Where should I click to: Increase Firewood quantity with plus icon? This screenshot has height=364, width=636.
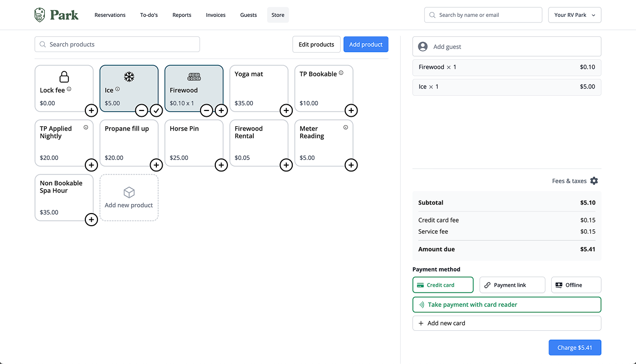tap(221, 110)
